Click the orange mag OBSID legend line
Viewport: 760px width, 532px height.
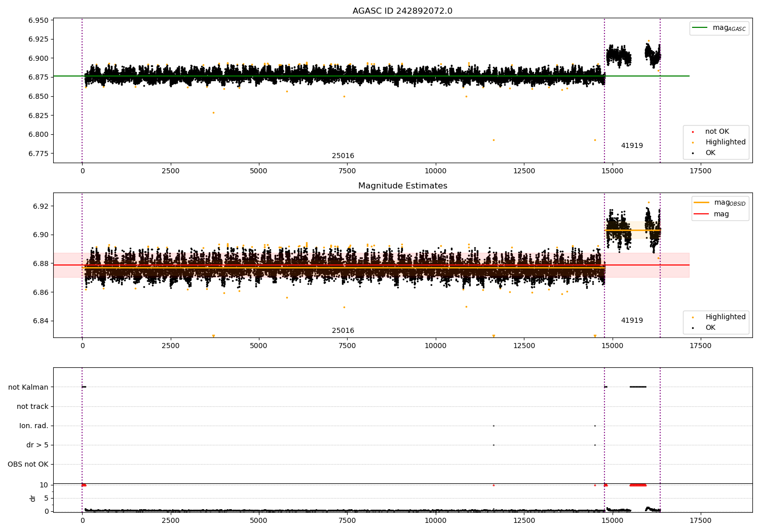pyautogui.click(x=702, y=203)
